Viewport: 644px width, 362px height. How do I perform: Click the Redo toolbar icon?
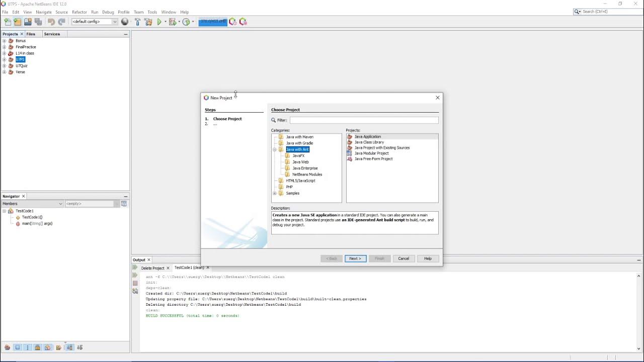61,22
